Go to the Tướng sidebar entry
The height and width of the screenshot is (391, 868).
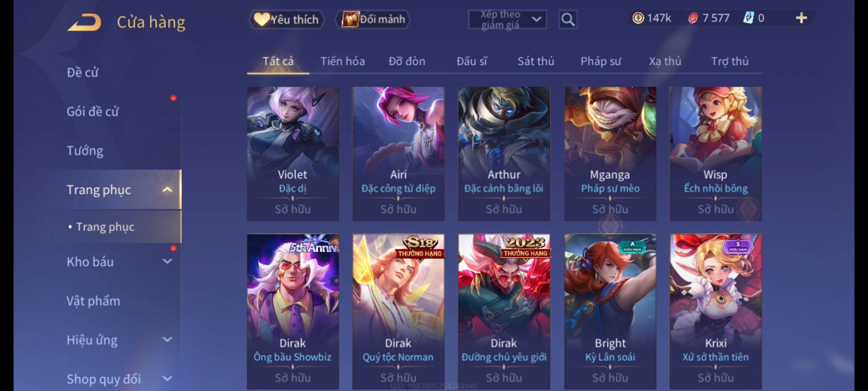pos(85,151)
